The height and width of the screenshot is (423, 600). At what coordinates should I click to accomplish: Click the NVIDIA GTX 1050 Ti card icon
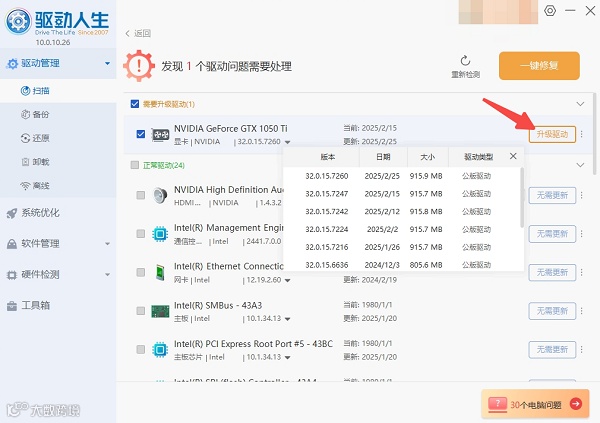pos(160,134)
